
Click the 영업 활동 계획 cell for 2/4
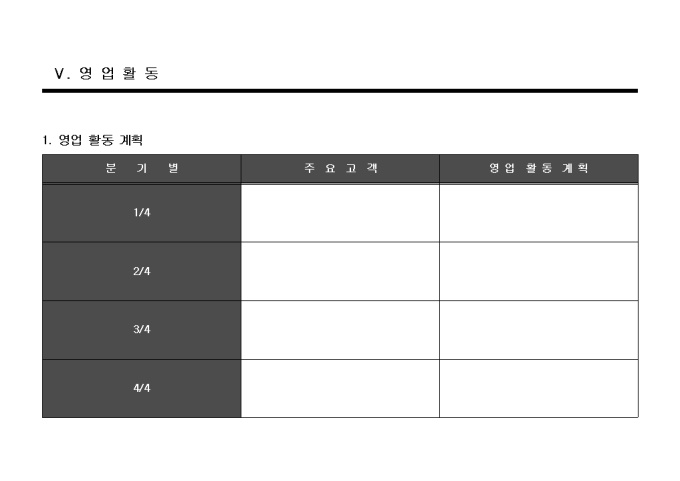538,271
